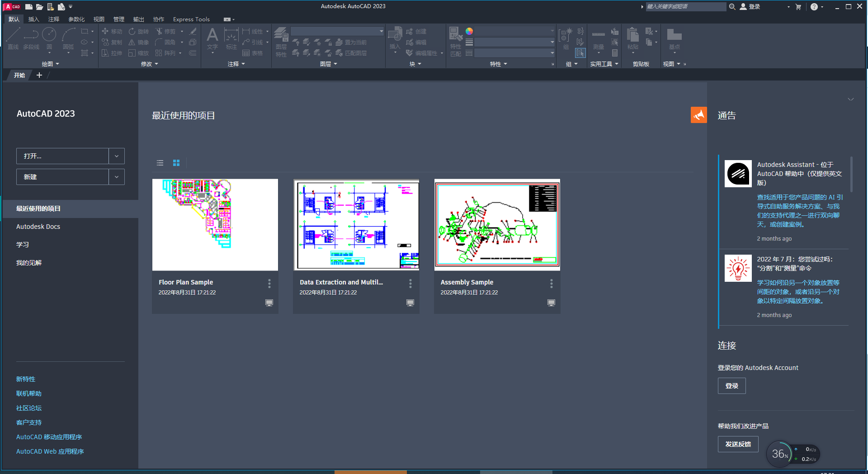Open the Express Tools ribbon tab
Viewport: 868px width, 474px height.
point(191,19)
